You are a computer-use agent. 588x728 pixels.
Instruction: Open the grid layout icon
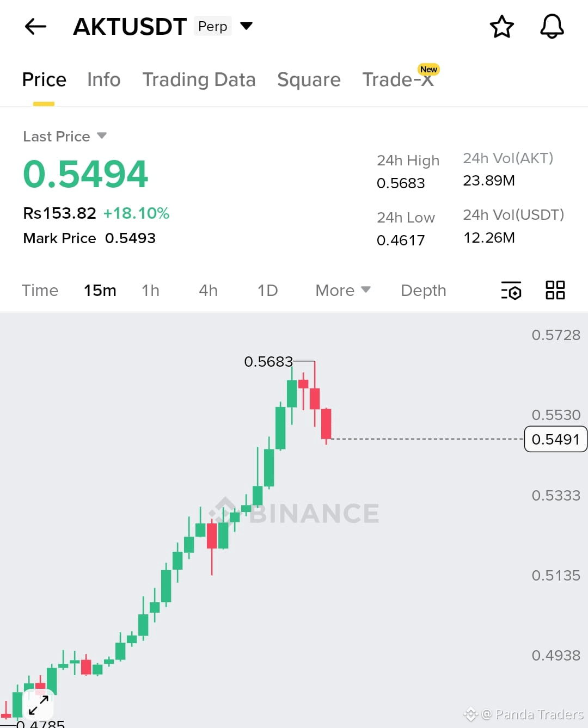(x=555, y=290)
